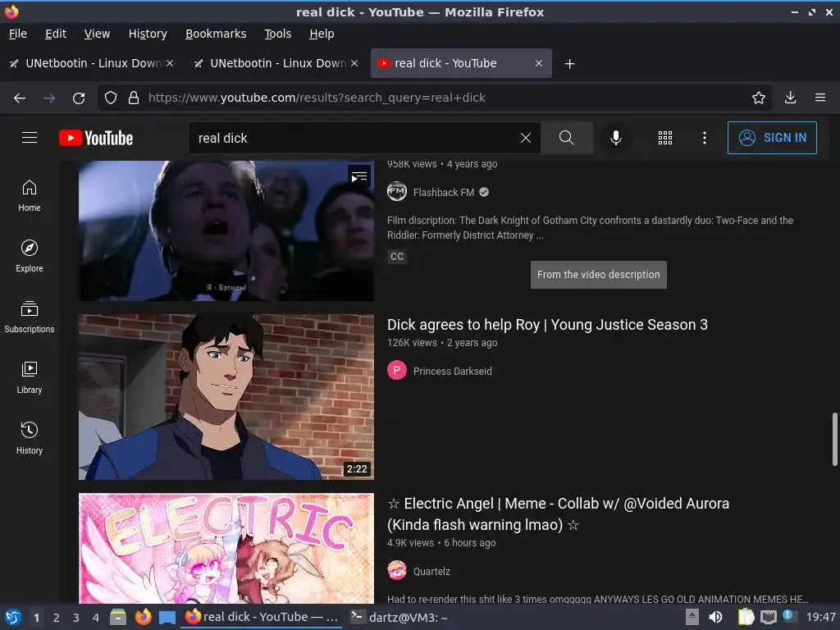
Task: Click the real dick - YouTube taskbar window button
Action: click(x=262, y=617)
